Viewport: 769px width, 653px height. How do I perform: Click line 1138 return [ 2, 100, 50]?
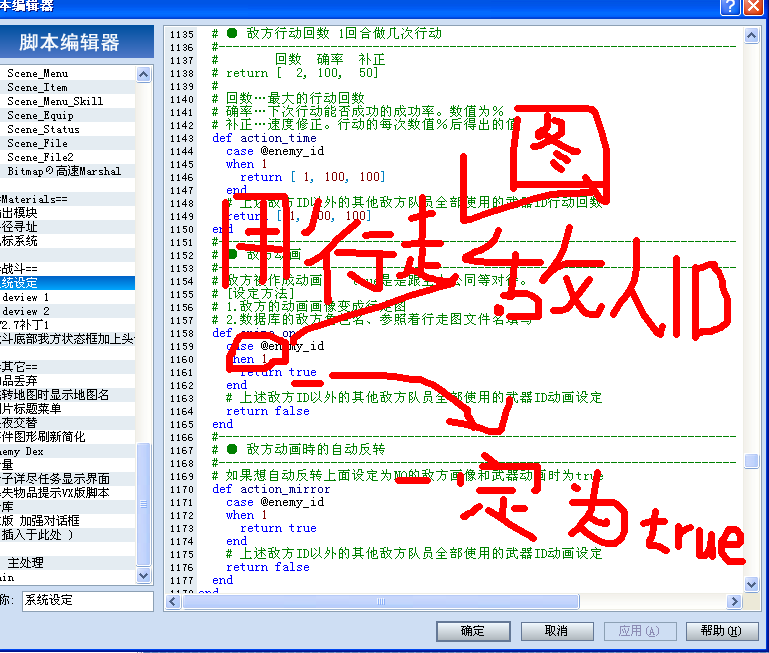click(x=295, y=73)
